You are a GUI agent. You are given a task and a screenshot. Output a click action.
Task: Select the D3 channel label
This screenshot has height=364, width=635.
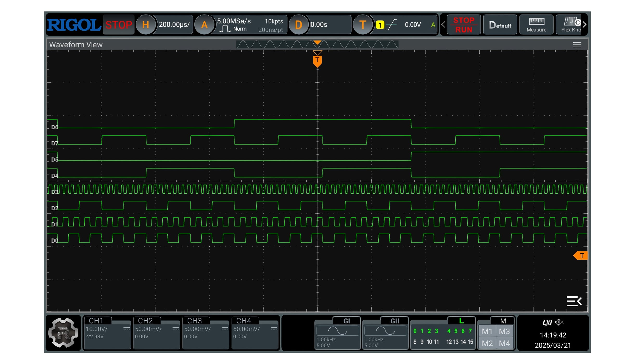[x=55, y=192]
